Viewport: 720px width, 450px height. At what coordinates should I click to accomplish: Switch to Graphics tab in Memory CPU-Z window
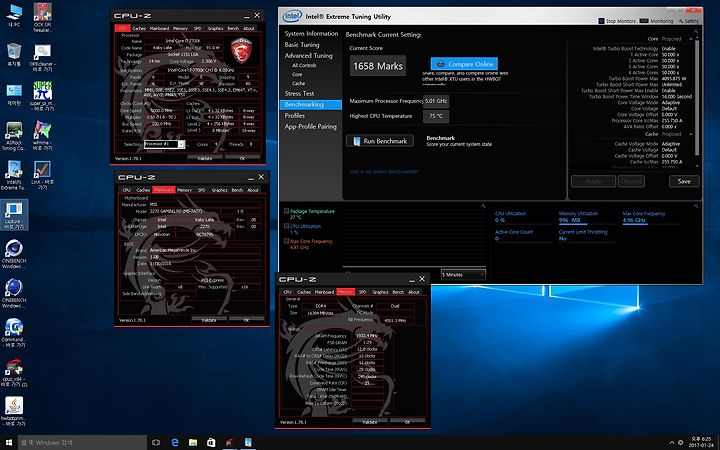[x=380, y=292]
